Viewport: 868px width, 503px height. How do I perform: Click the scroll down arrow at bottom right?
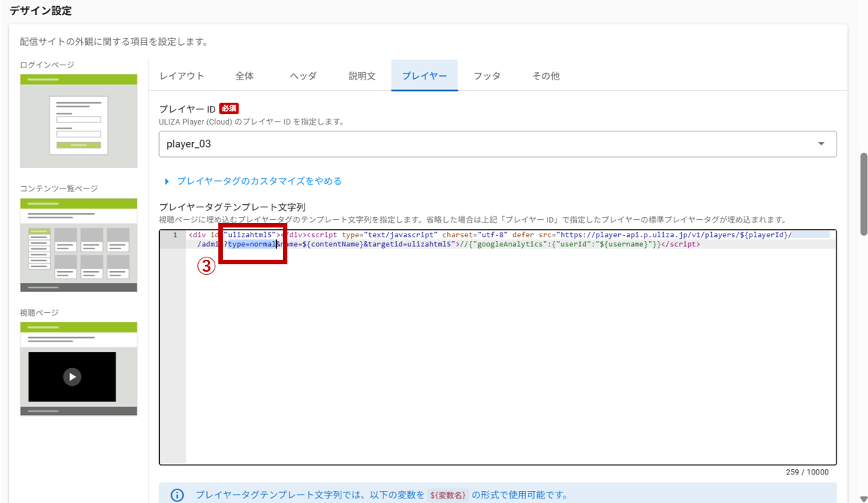863,498
